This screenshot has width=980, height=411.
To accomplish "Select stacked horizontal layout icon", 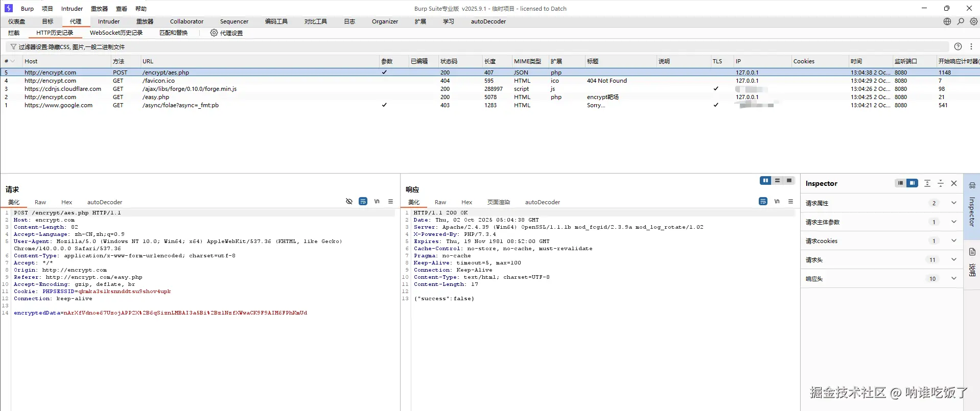I will pyautogui.click(x=777, y=181).
